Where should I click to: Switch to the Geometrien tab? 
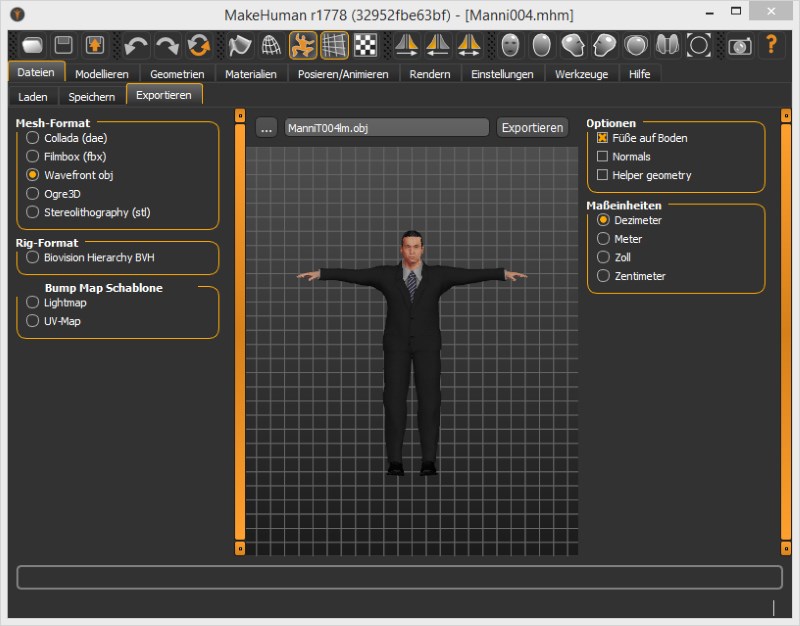(x=177, y=74)
